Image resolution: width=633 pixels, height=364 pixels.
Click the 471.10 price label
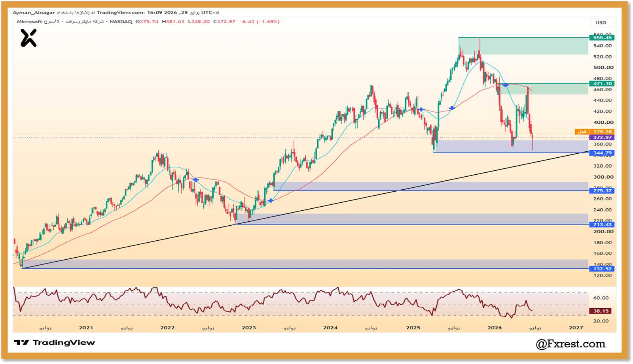(602, 83)
